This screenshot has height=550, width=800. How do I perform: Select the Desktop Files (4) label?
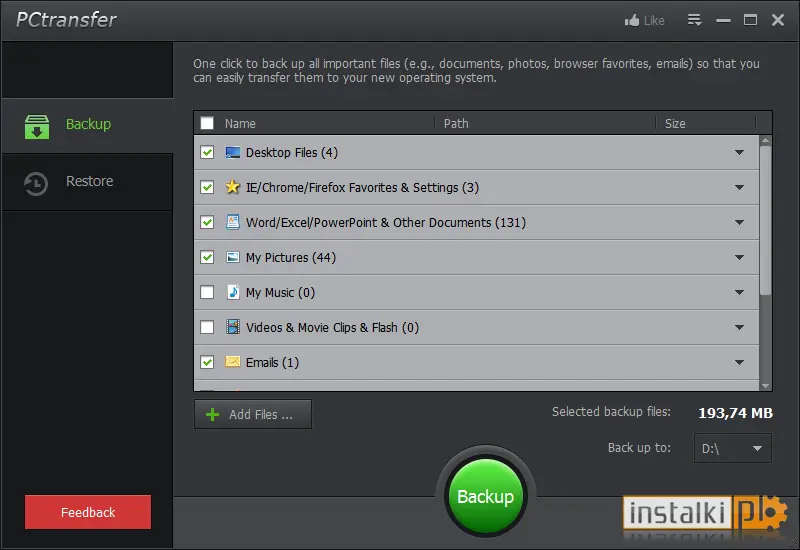[291, 153]
